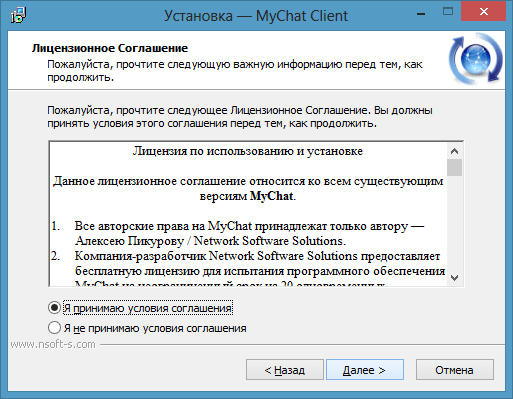Click the heading 'Лицензия по использованию и установке'
The width and height of the screenshot is (513, 399).
coord(248,151)
